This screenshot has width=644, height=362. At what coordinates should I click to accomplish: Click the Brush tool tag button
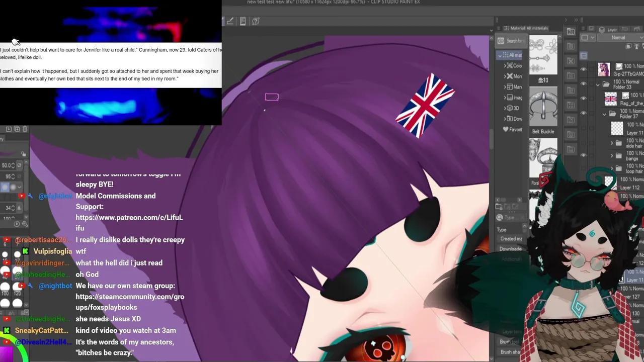click(x=509, y=342)
